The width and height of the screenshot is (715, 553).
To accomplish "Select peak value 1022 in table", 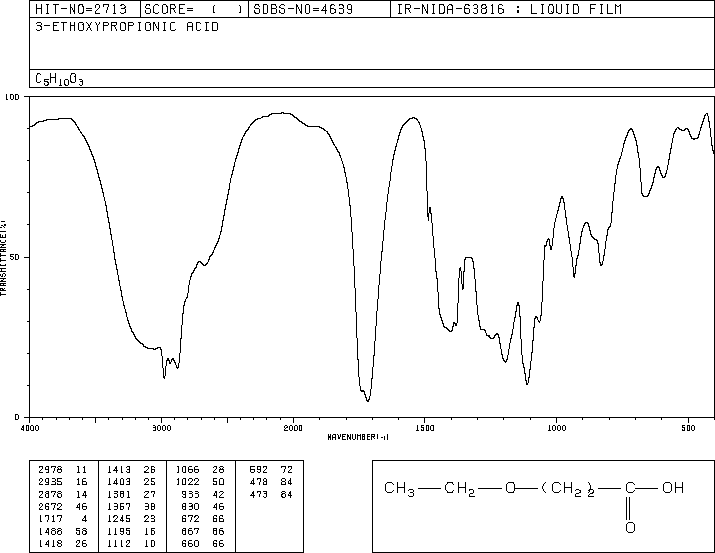I will coord(187,482).
